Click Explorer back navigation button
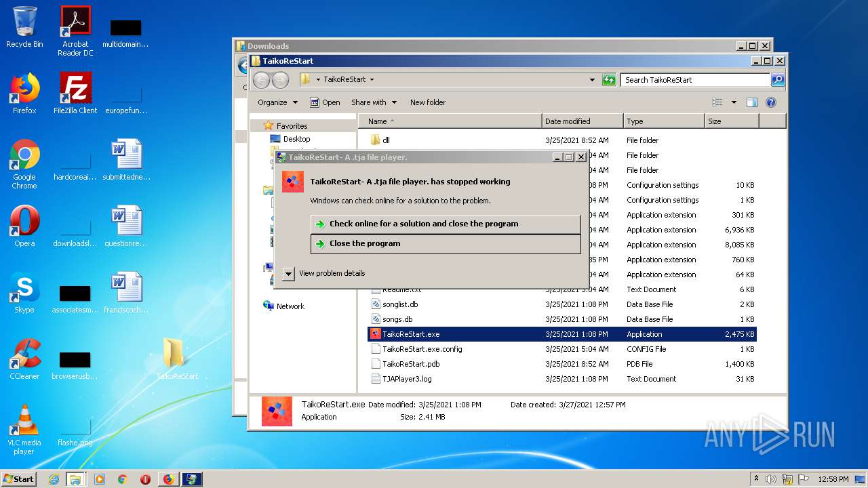 point(261,80)
